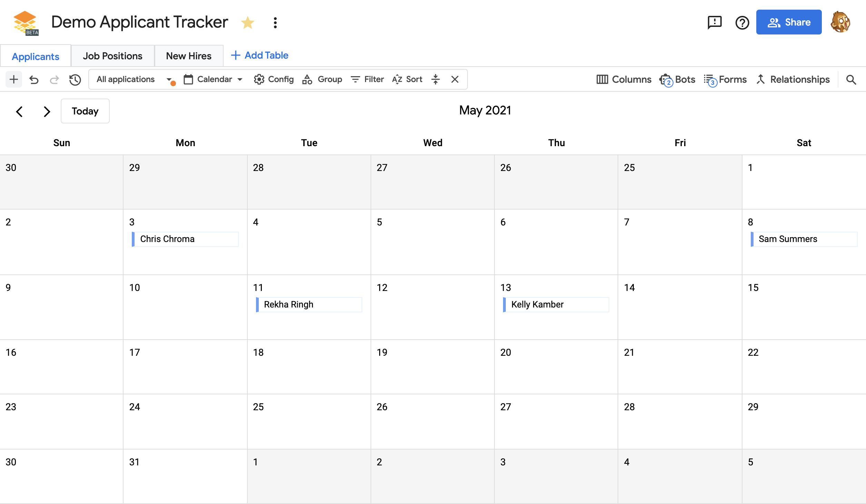This screenshot has width=866, height=504.
Task: Click the date cell for May 10
Action: 185,307
